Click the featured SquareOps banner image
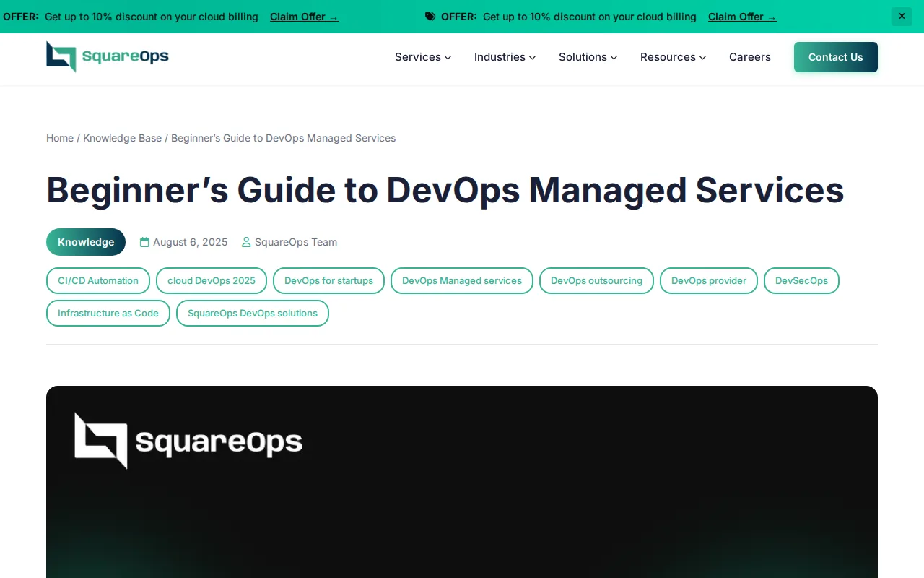Screen dimensions: 924x578 pyautogui.click(x=462, y=482)
